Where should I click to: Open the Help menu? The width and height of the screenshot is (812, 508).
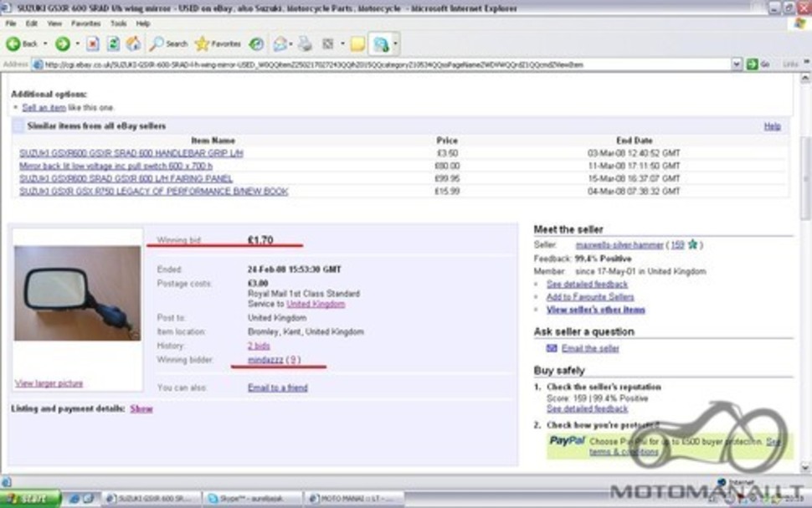coord(143,23)
